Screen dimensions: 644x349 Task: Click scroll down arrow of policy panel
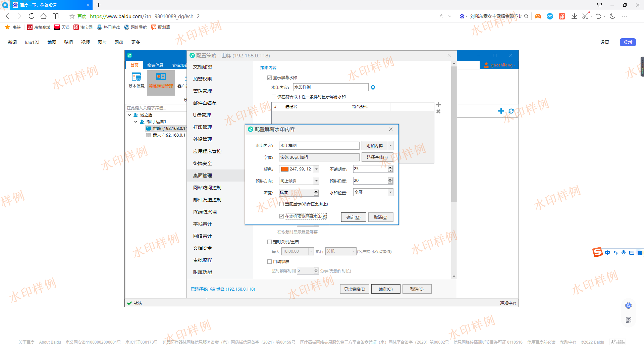(454, 276)
